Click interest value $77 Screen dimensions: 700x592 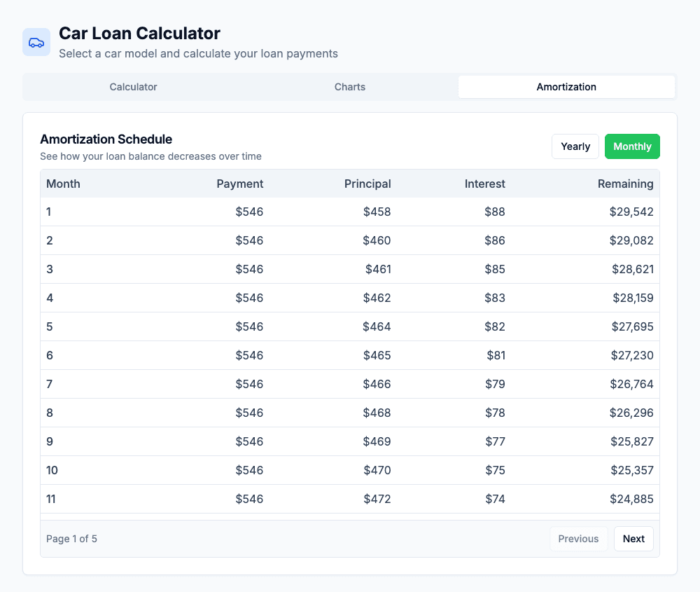[x=495, y=441]
